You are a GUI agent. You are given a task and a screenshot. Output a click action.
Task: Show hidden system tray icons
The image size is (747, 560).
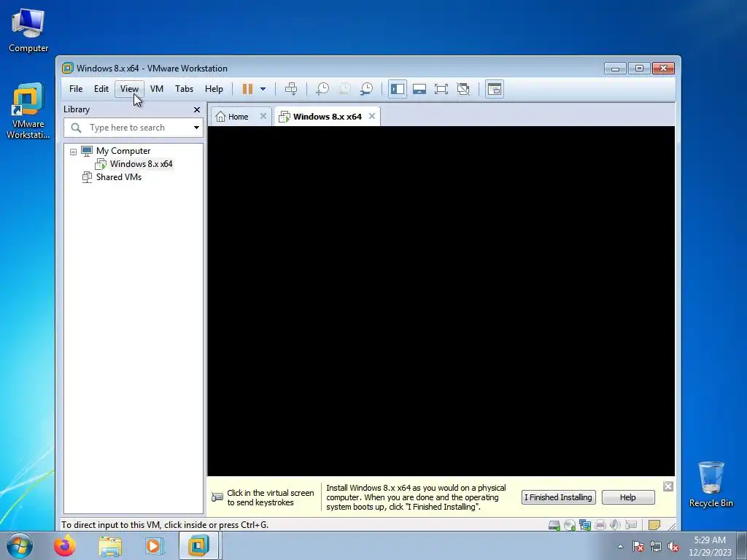[620, 546]
